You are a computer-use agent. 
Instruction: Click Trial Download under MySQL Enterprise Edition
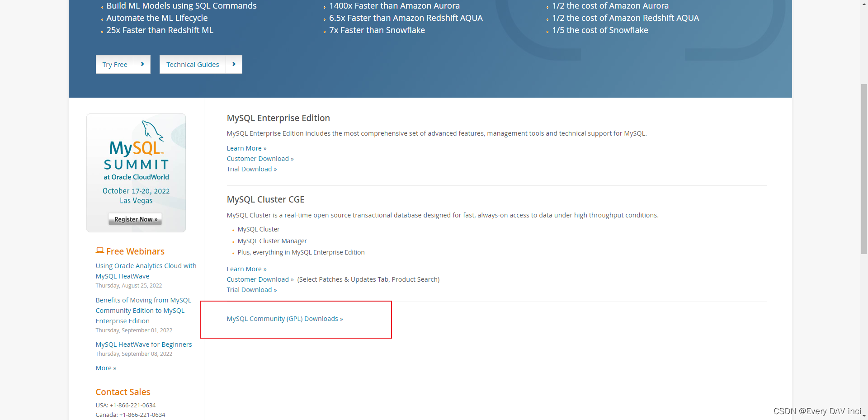point(252,169)
